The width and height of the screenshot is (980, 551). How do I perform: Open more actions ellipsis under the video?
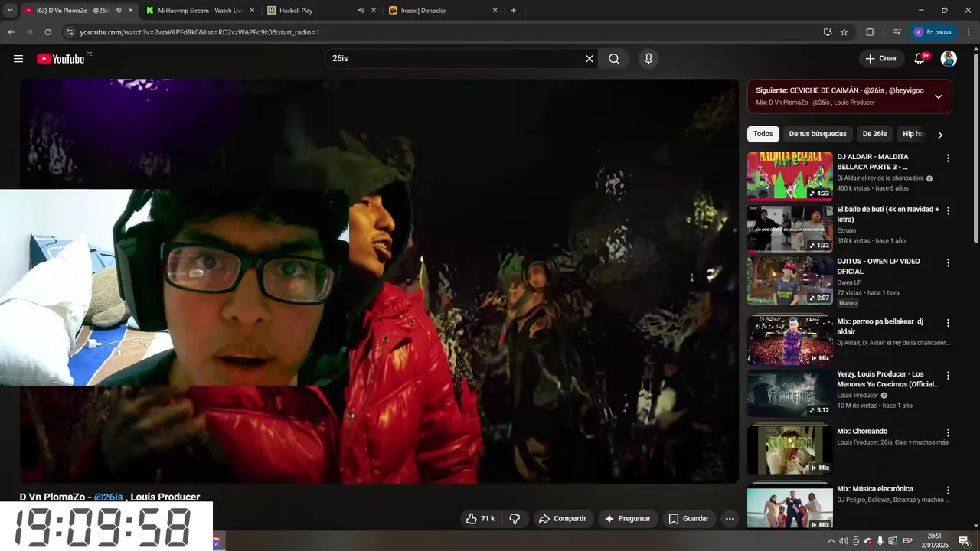click(730, 519)
